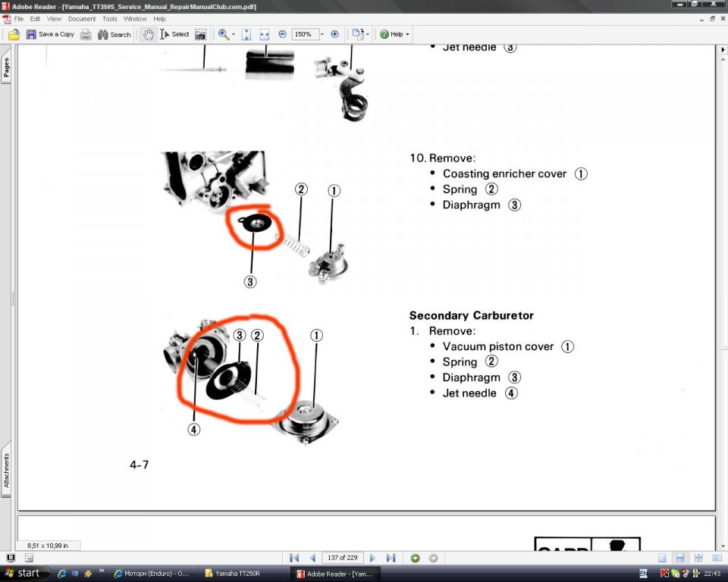Open the Help menu in menu bar
The image size is (728, 582).
[159, 19]
